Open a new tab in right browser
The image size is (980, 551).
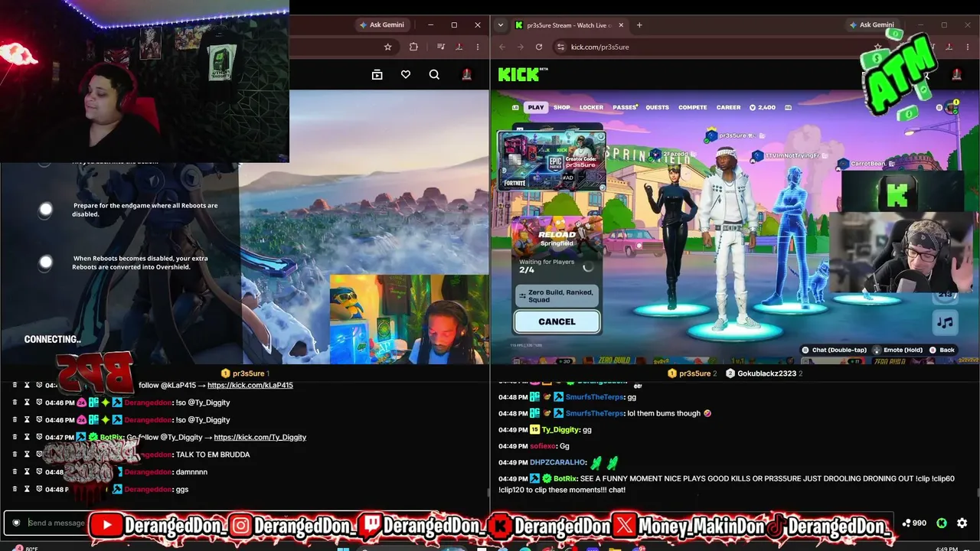(x=639, y=25)
